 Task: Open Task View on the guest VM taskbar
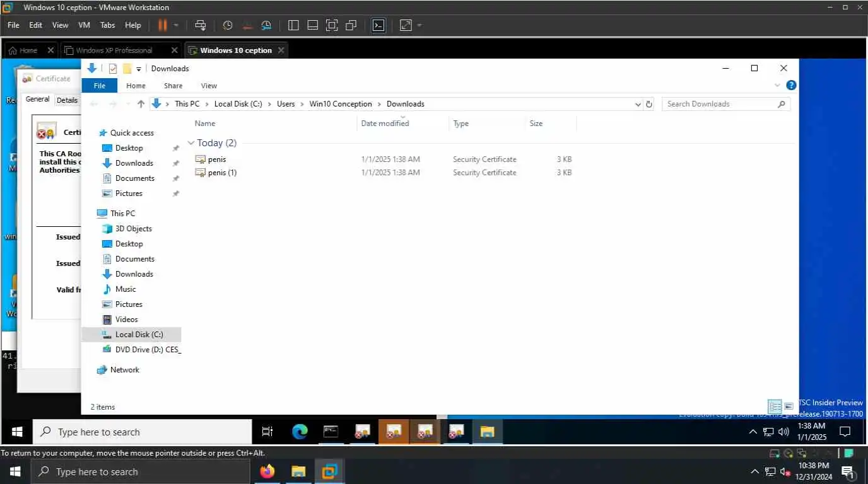pyautogui.click(x=267, y=432)
